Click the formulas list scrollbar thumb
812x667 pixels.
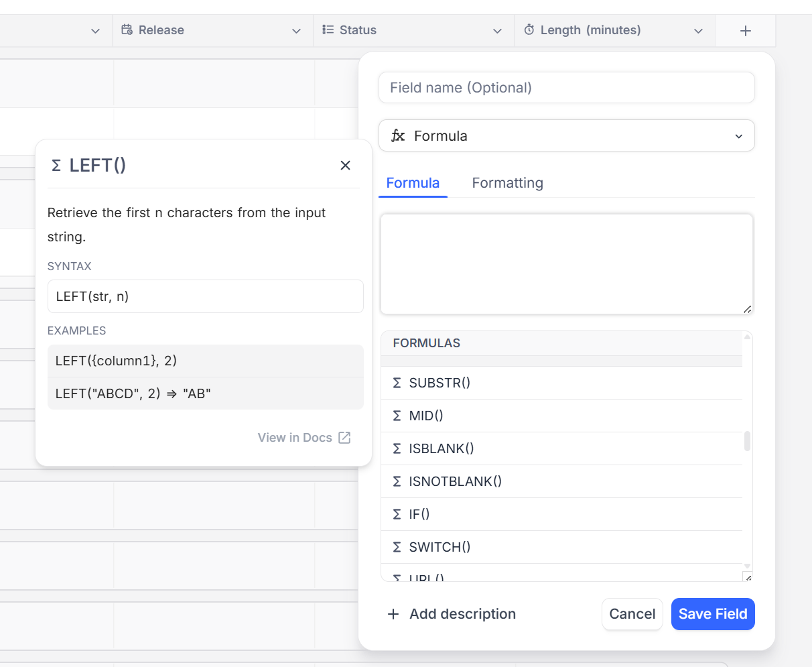click(747, 441)
